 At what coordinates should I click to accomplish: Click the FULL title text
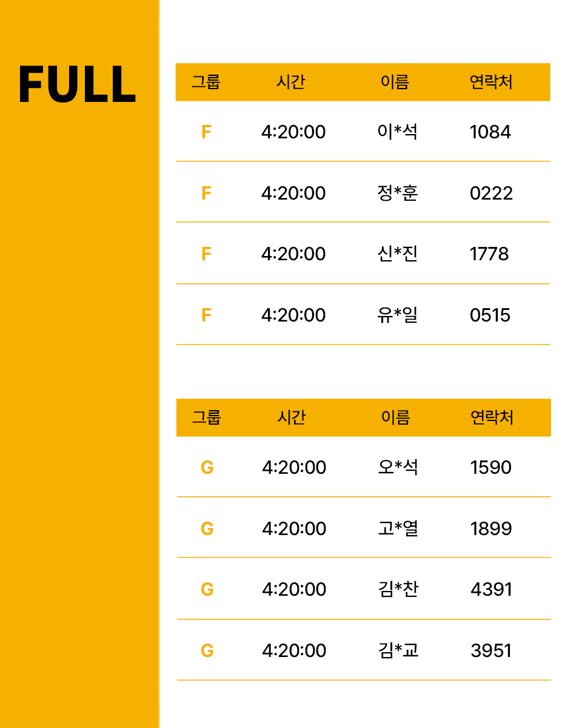(77, 84)
